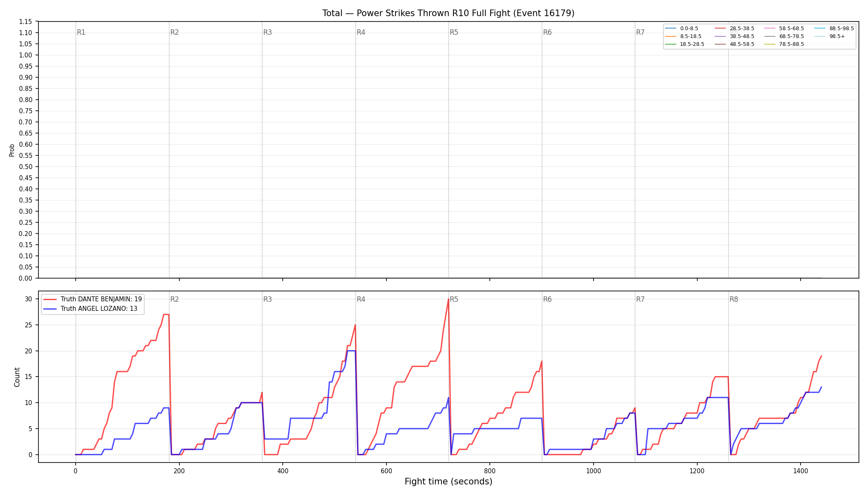Click the 'Fight time (seconds)' axis label
The image size is (868, 496).
tap(448, 482)
